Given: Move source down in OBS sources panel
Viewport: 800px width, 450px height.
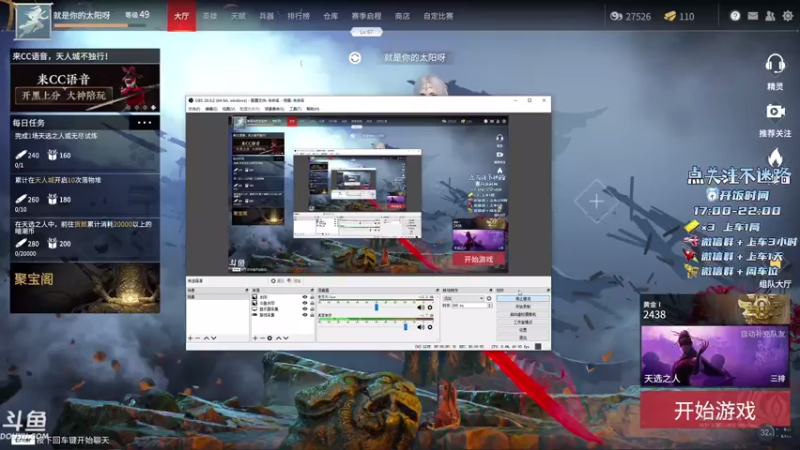Looking at the screenshot, I should click(x=286, y=338).
